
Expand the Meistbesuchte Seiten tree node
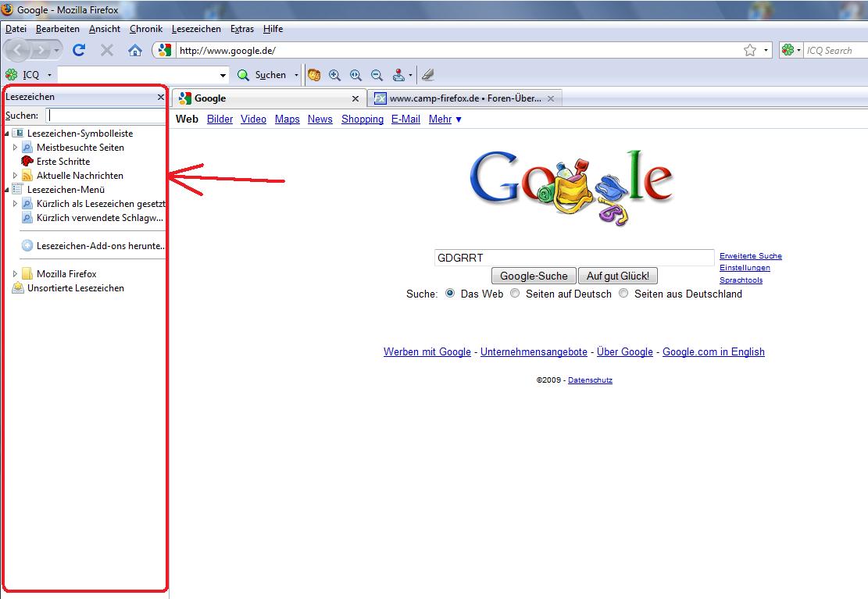[x=15, y=148]
